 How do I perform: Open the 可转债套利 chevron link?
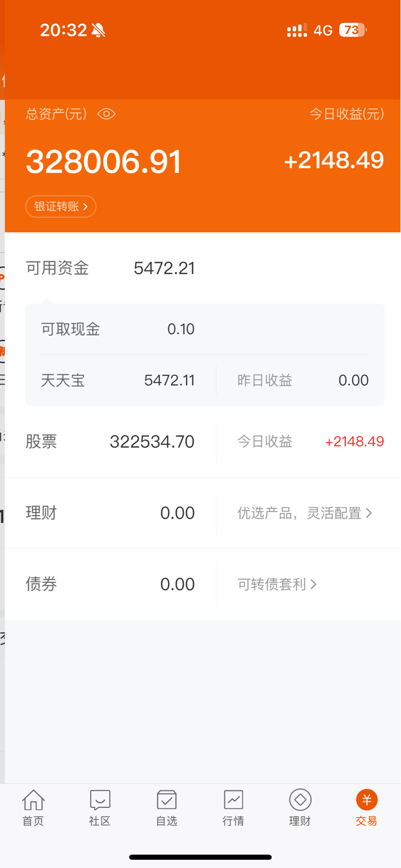(x=277, y=584)
